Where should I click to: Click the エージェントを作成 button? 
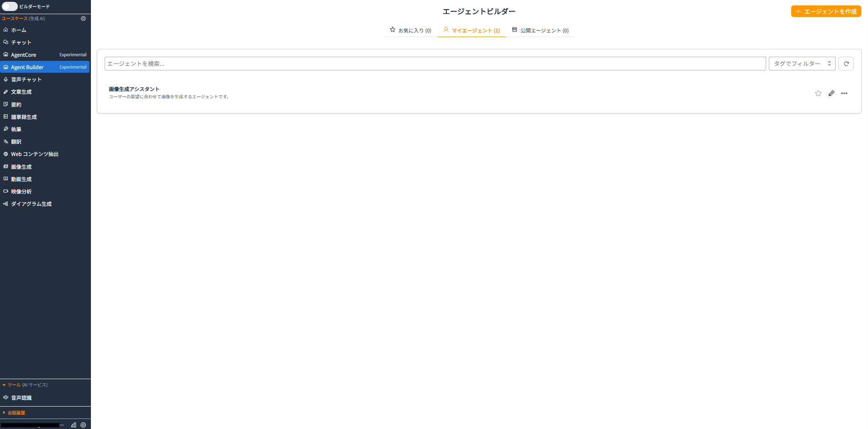826,11
